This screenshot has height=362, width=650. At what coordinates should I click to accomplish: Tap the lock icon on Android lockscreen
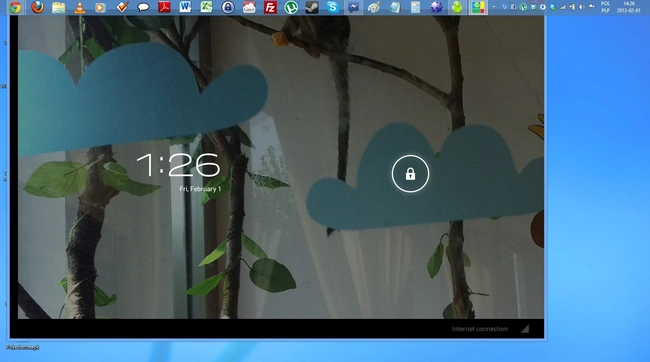(x=410, y=174)
